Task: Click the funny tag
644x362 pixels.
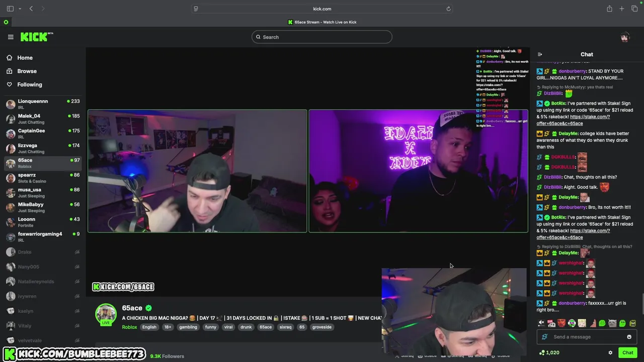Action: [211, 327]
